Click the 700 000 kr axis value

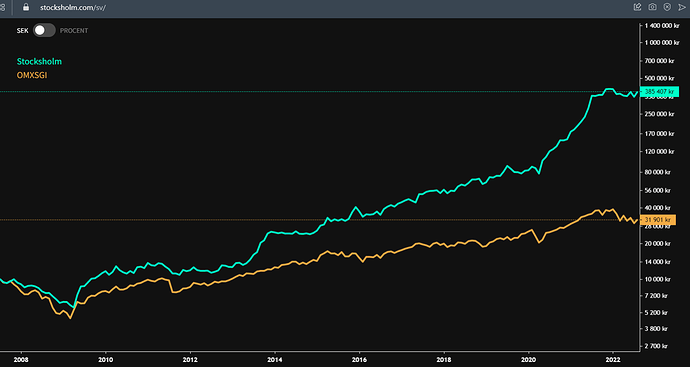click(x=659, y=61)
